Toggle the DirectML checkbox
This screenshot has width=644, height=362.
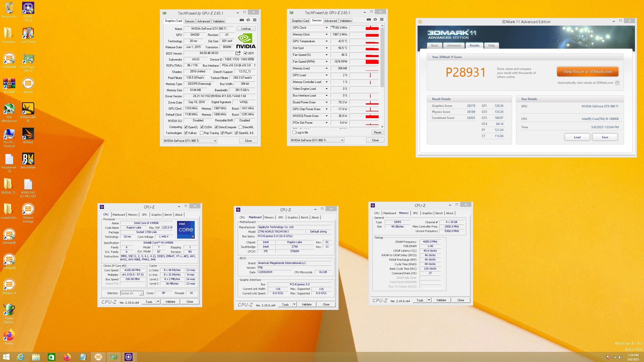click(x=240, y=127)
